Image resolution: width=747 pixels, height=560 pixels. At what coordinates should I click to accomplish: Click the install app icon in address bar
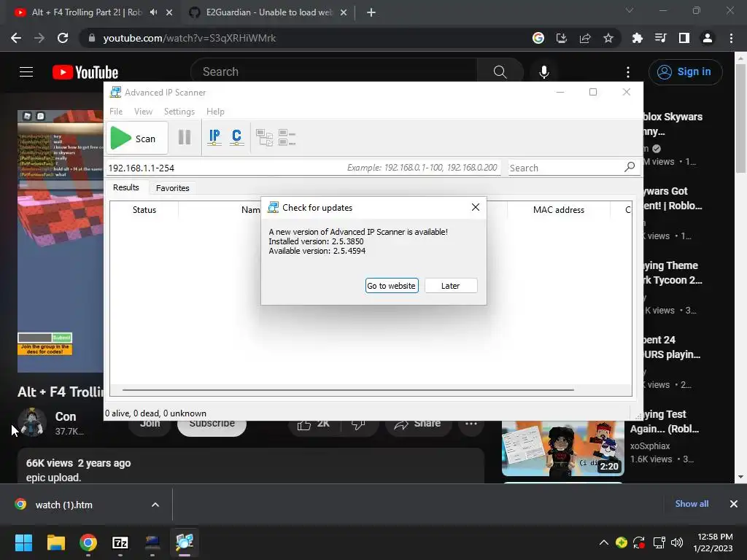(x=562, y=38)
